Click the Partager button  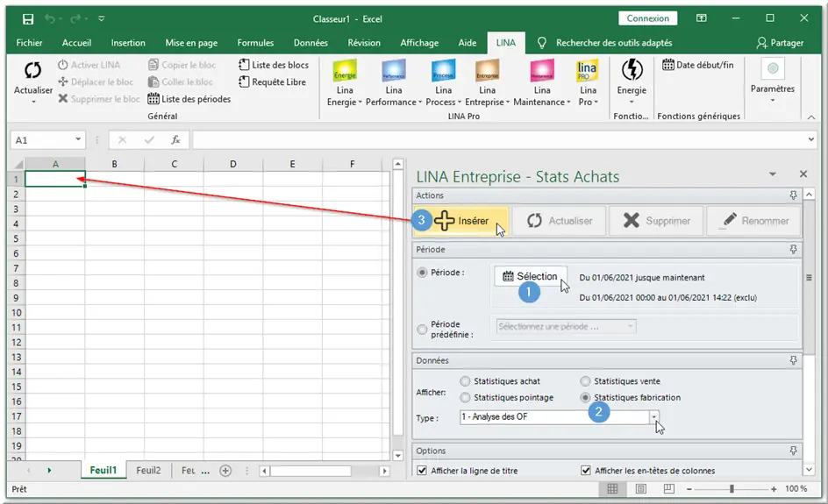pos(780,43)
